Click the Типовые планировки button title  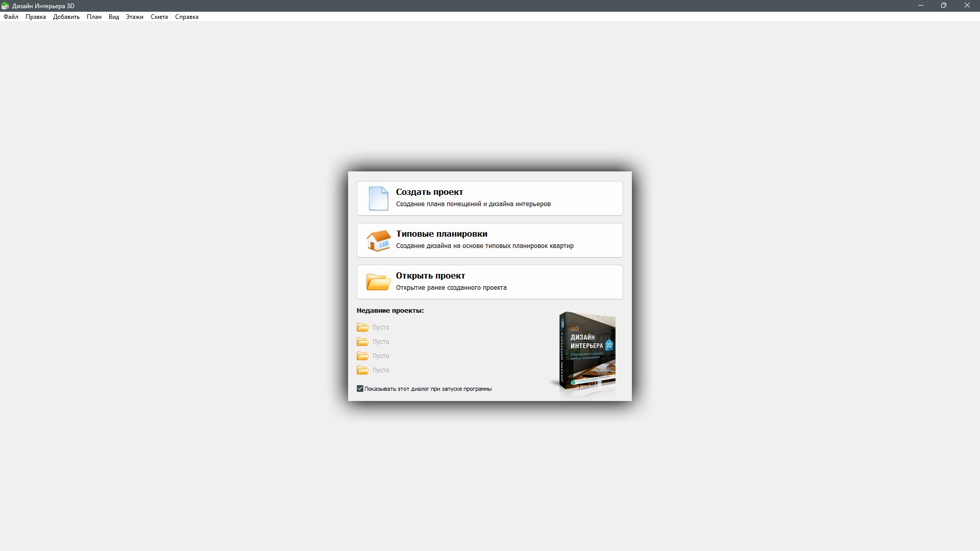click(442, 234)
